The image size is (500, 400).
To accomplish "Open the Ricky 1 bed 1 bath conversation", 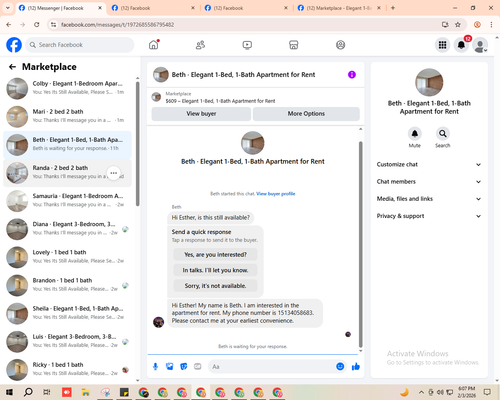I will click(x=67, y=370).
